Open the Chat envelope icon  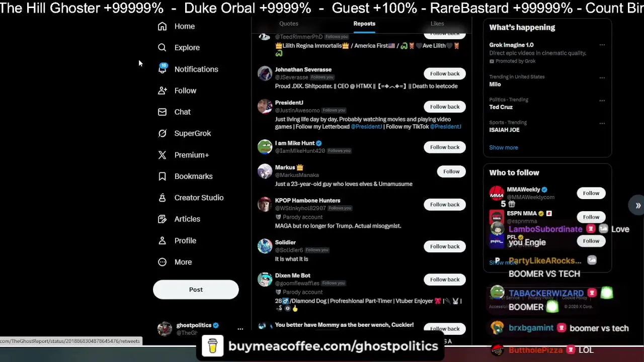162,112
